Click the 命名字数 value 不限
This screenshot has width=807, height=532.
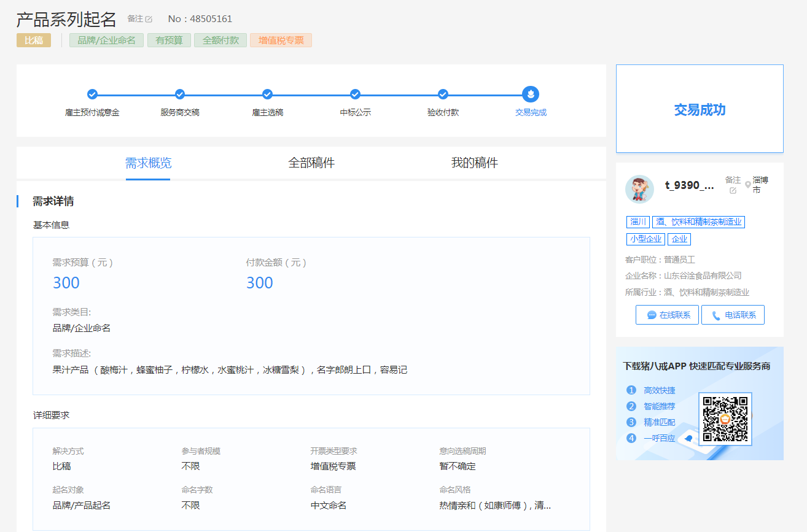tap(191, 506)
